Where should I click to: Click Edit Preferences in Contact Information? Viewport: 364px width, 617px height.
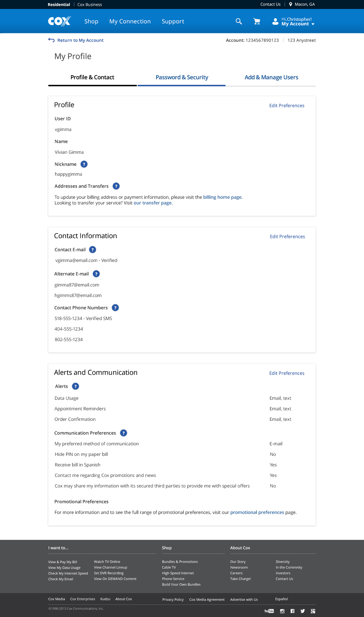point(287,237)
